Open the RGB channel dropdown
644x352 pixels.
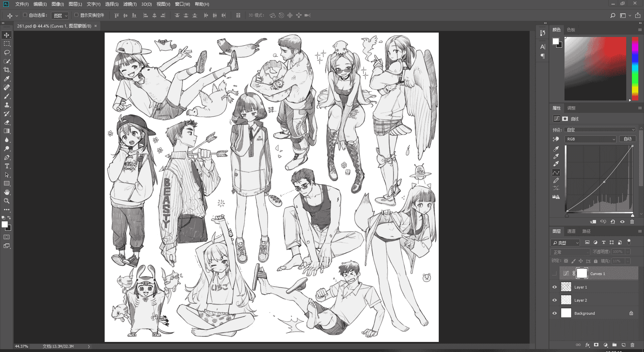591,139
